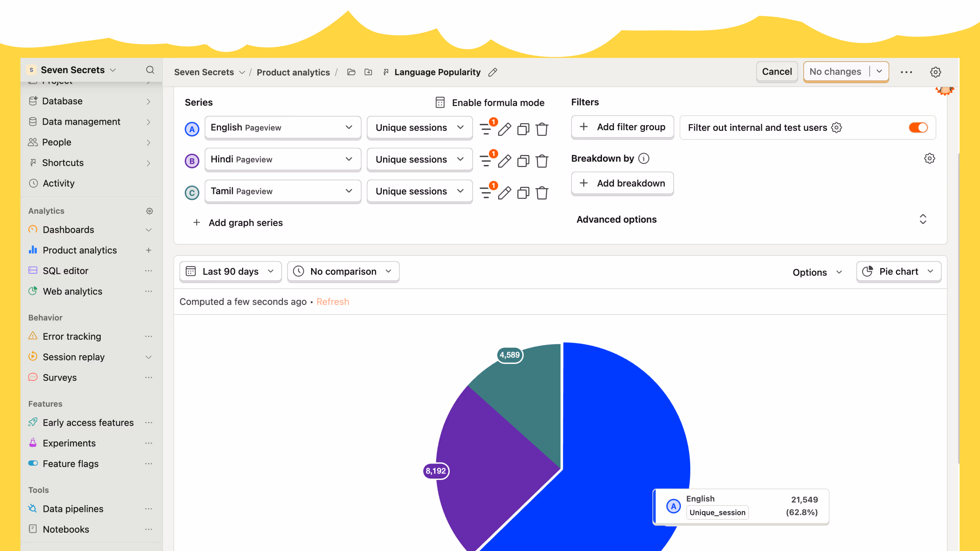The height and width of the screenshot is (551, 980).
Task: Open Activity in the sidebar
Action: coord(91,183)
